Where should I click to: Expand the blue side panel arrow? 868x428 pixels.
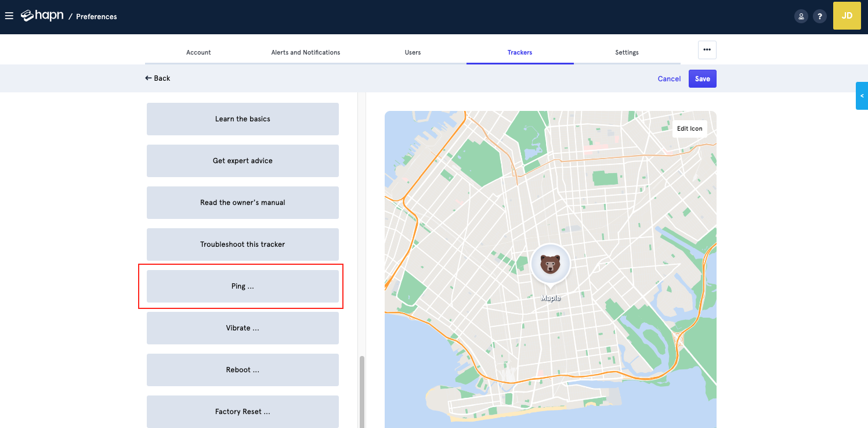[862, 96]
